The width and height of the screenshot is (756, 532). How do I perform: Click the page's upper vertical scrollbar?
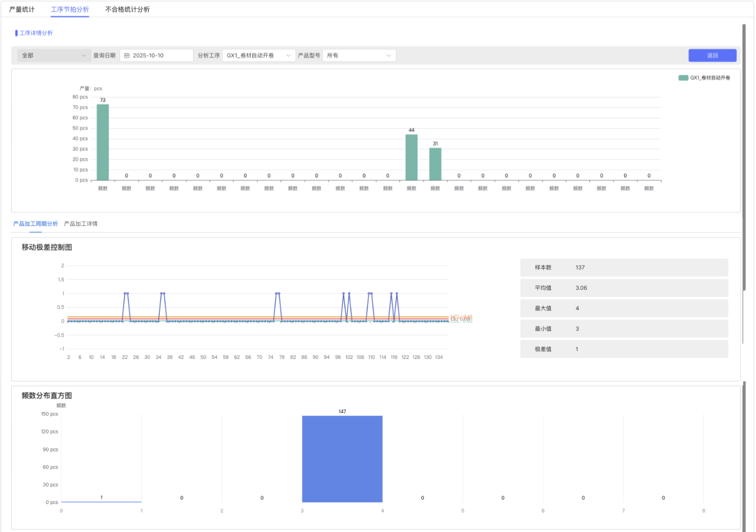tap(744, 153)
